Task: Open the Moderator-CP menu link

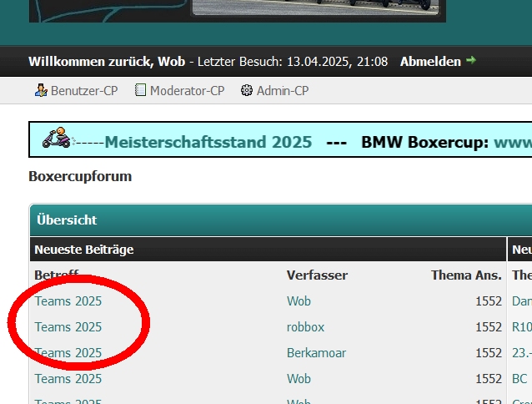Action: point(187,91)
